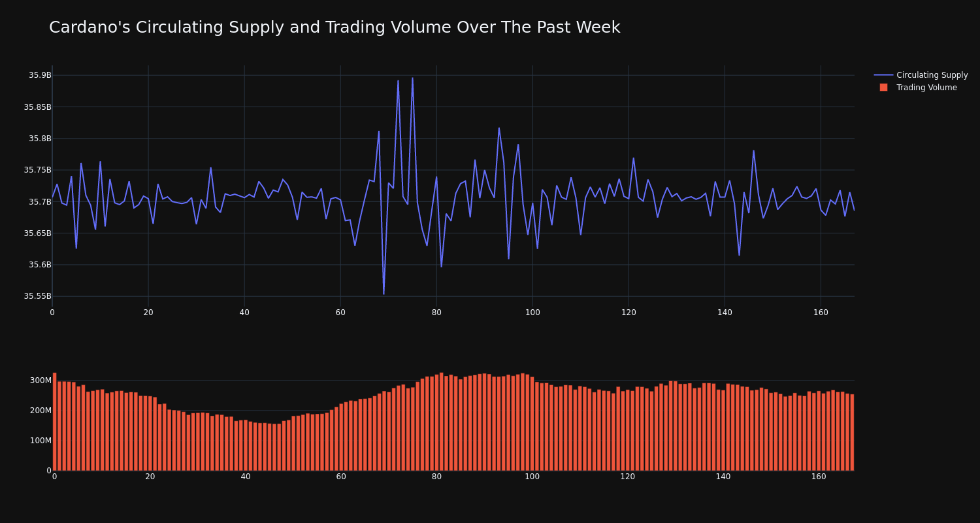
Task: Toggle the Trading Volume legend entry
Action: [x=921, y=88]
